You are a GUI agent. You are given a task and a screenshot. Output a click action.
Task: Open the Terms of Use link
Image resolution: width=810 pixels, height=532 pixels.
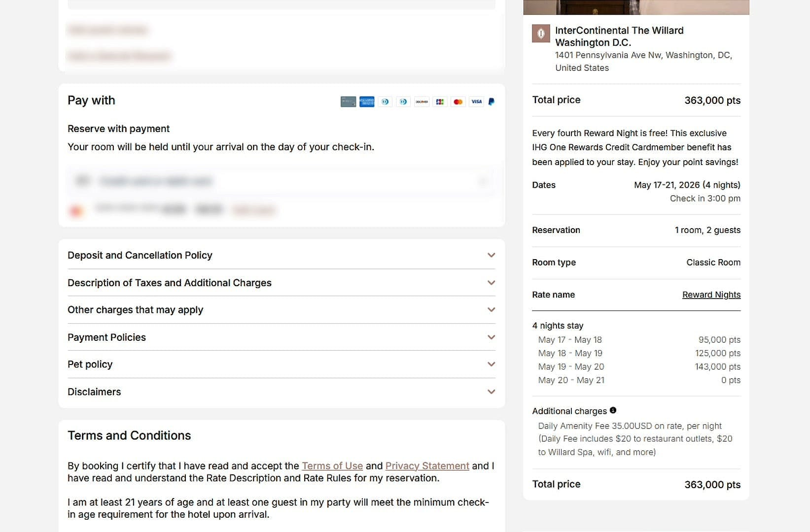(x=332, y=465)
